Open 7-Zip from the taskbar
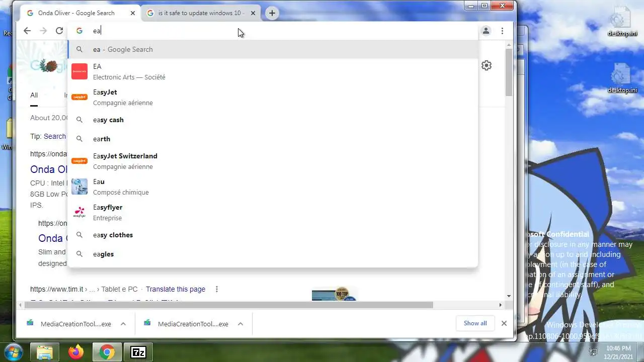This screenshot has height=362, width=644. tap(138, 352)
